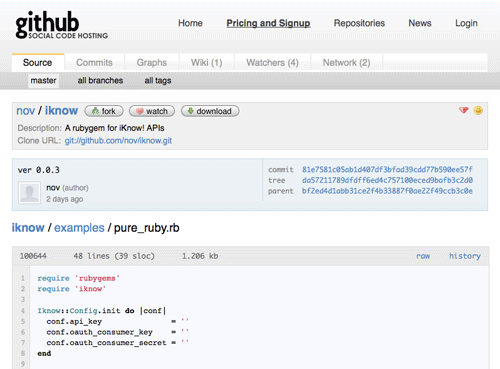
Task: Switch to the Graphs tab
Action: tap(152, 63)
